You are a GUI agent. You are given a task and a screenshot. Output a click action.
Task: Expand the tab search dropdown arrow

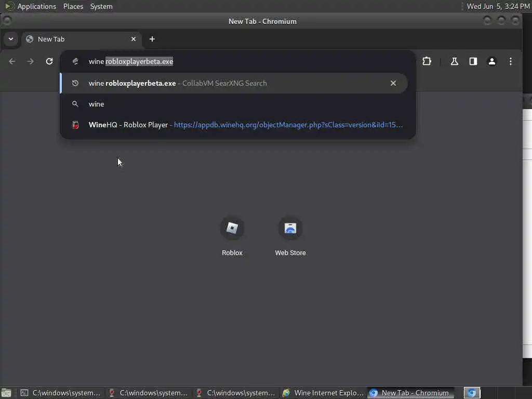pos(11,39)
